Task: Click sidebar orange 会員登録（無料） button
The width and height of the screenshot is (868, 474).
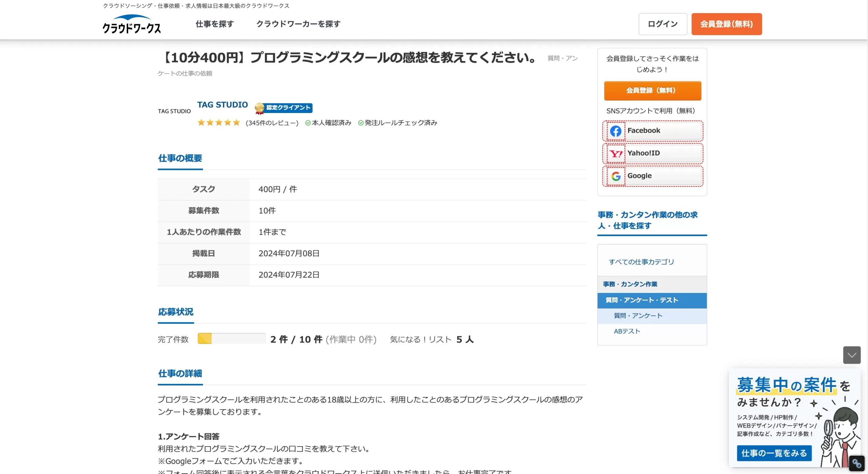Action: coord(652,91)
